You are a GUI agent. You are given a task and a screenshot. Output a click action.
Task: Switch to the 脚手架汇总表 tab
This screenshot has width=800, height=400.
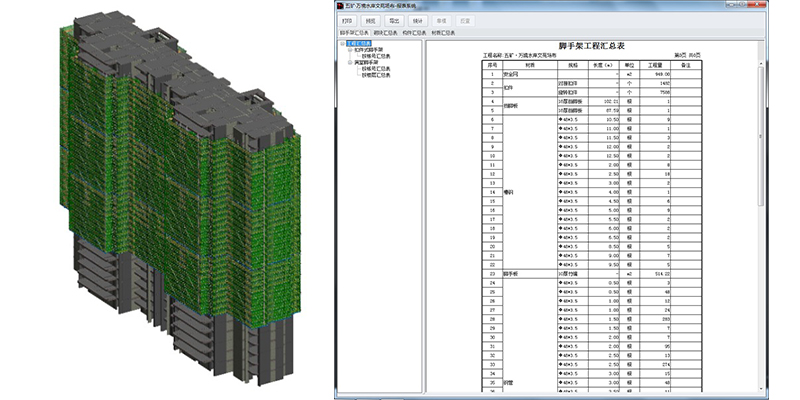354,33
